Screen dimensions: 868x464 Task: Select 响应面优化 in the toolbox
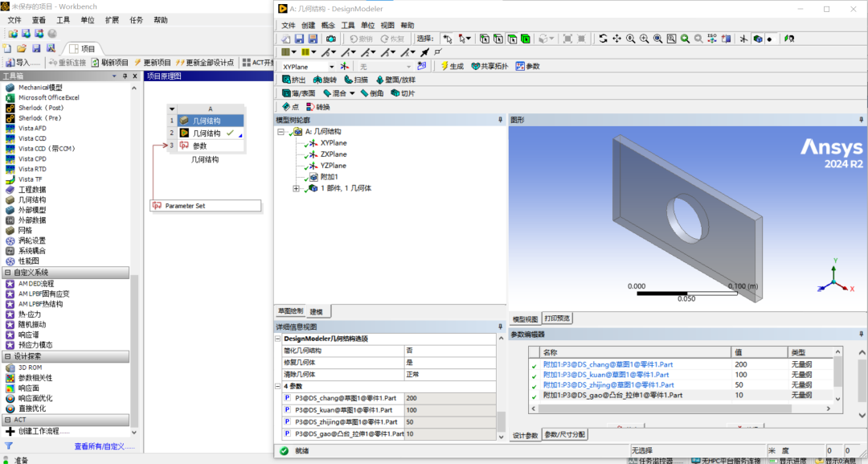[36, 398]
